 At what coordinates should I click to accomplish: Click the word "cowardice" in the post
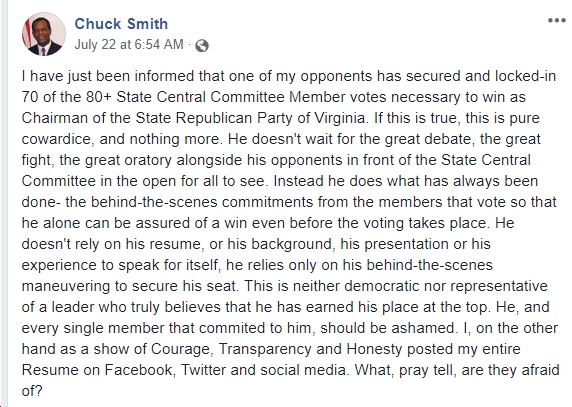coord(55,139)
